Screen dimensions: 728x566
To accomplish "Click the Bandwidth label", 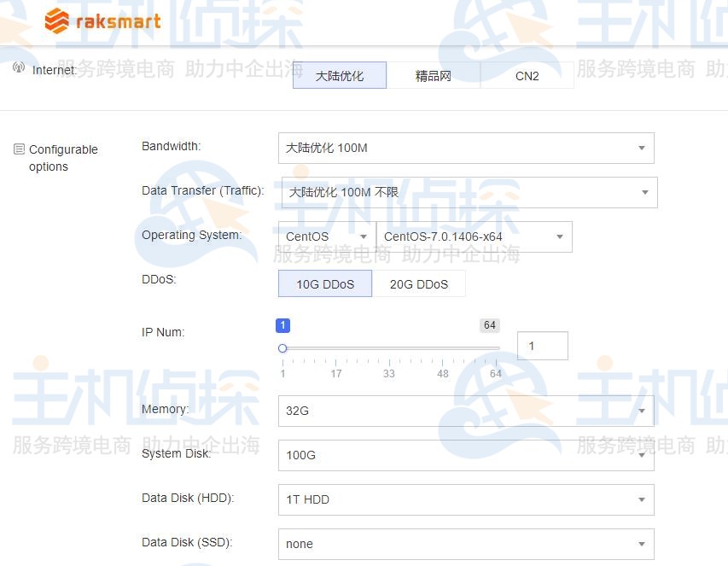I will (172, 146).
